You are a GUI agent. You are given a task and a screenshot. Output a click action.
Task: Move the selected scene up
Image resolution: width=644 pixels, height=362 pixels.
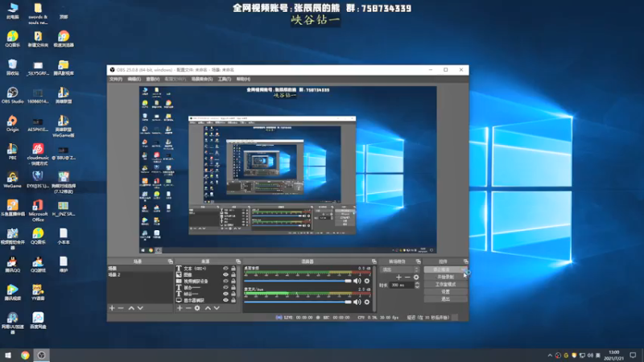(x=131, y=308)
